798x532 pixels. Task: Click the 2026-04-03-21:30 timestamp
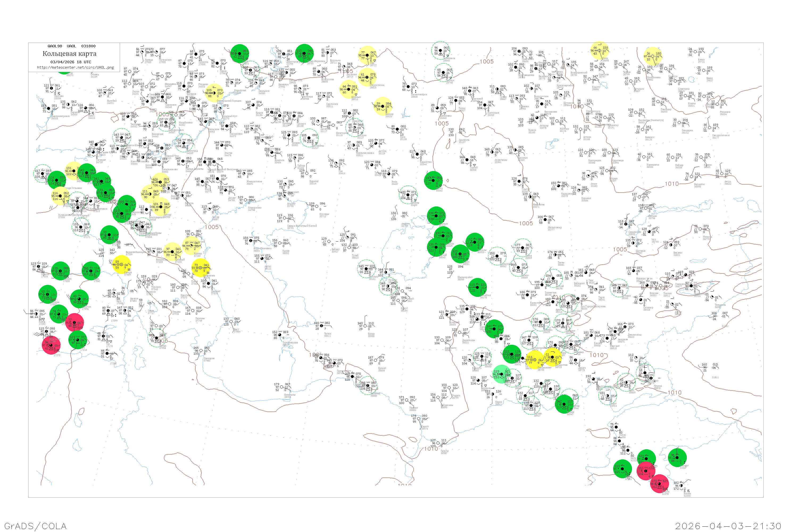pyautogui.click(x=728, y=526)
